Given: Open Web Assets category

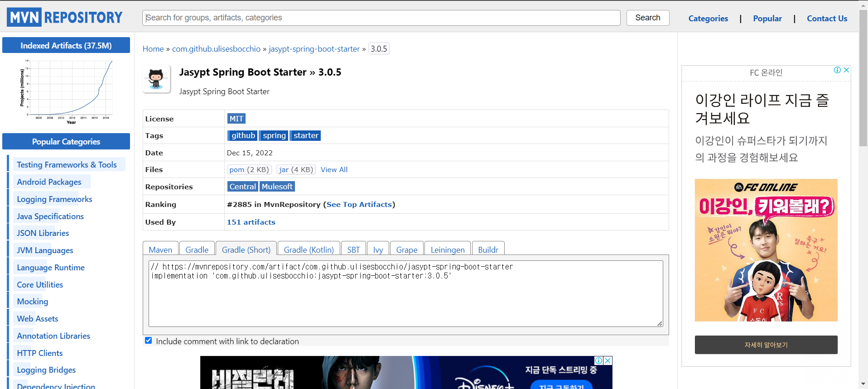Looking at the screenshot, I should click(38, 319).
